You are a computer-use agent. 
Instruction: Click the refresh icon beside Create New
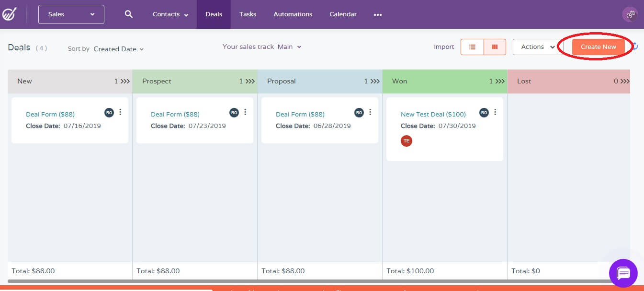[x=635, y=47]
